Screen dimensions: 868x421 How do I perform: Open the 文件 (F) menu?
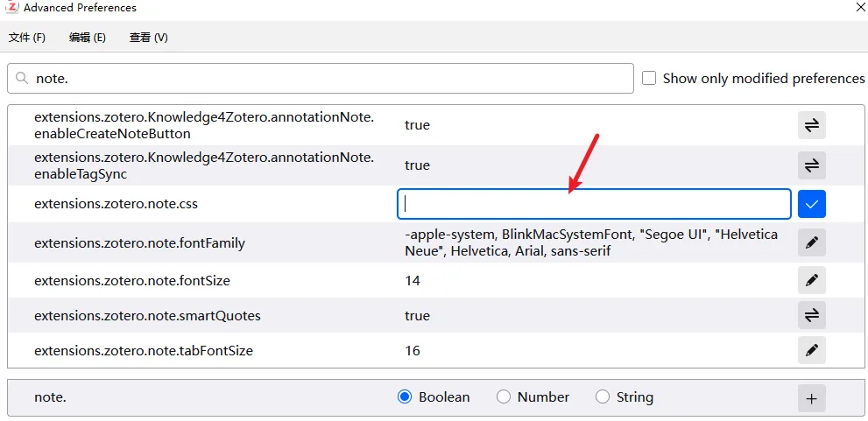pyautogui.click(x=27, y=38)
